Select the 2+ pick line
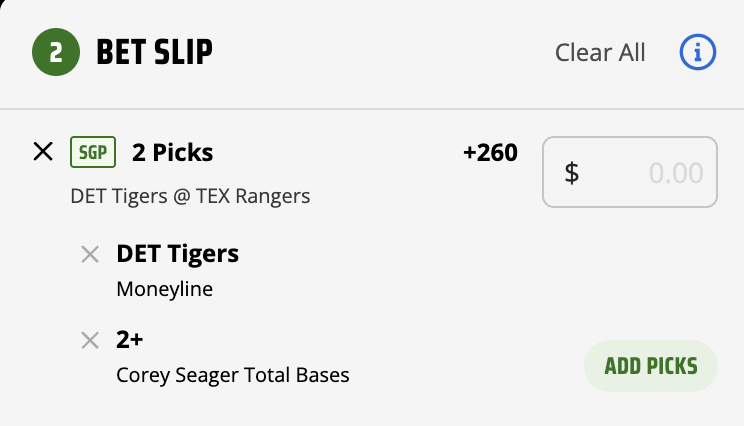This screenshot has width=744, height=426. 130,340
